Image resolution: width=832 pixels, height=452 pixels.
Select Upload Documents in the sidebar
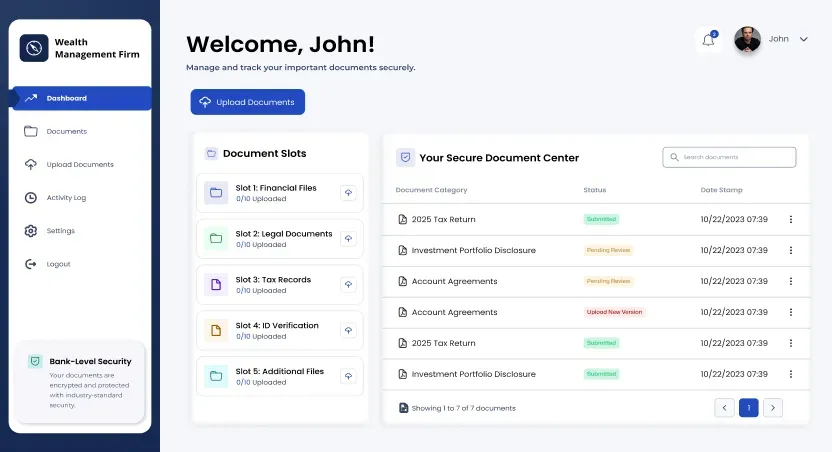69,164
